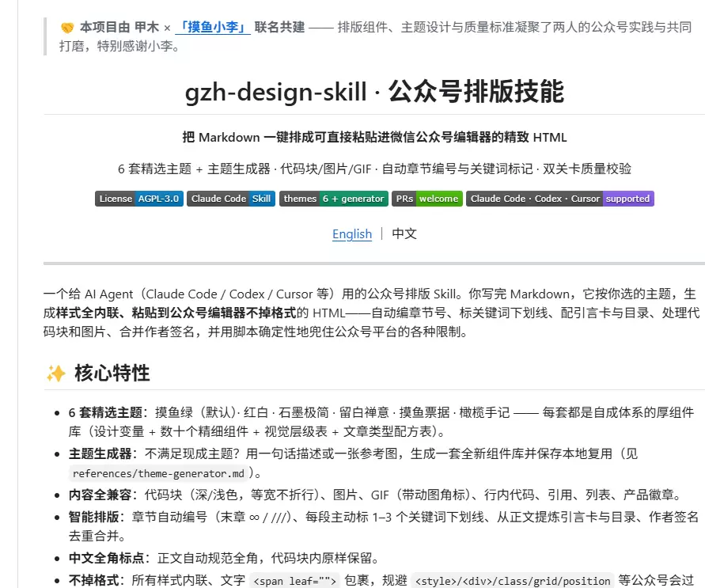705x588 pixels.
Task: Click the references/theme-generator.md inline code
Action: [x=159, y=473]
